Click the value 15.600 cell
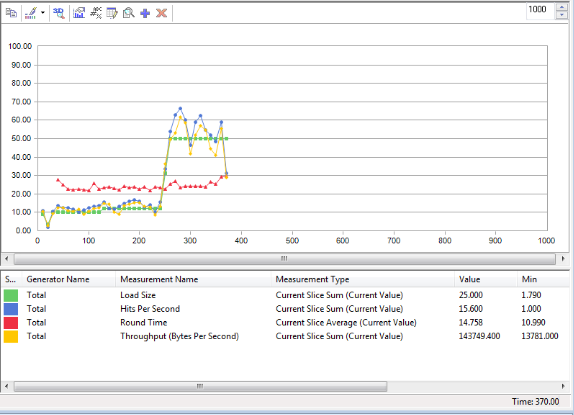 [x=471, y=309]
